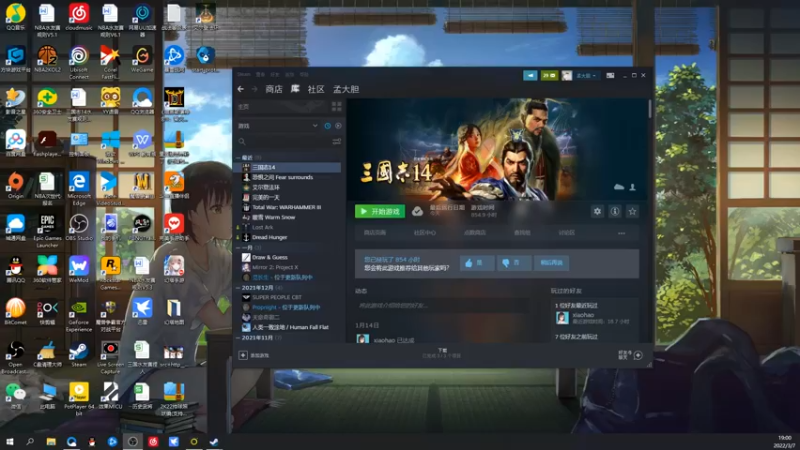Open WeMod desktop icon
Viewport: 800px width, 450px height.
[x=79, y=269]
